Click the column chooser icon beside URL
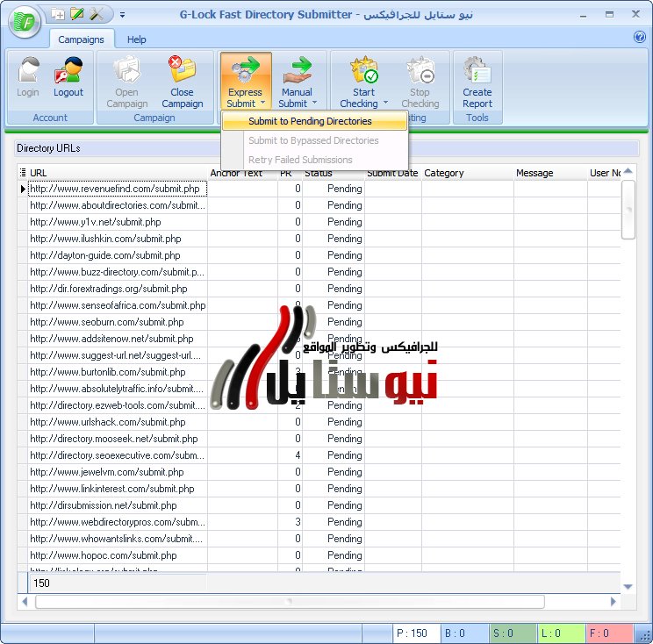The image size is (653, 644). pos(23,172)
